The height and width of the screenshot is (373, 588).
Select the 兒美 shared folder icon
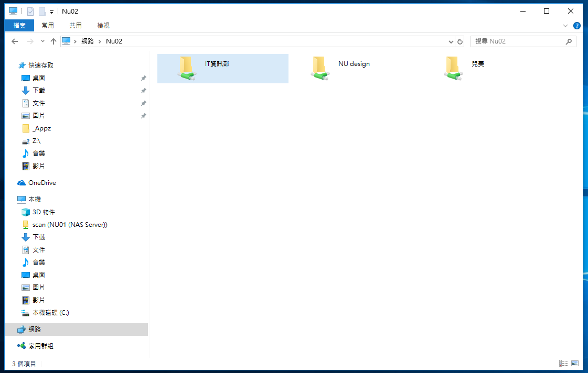pyautogui.click(x=452, y=68)
